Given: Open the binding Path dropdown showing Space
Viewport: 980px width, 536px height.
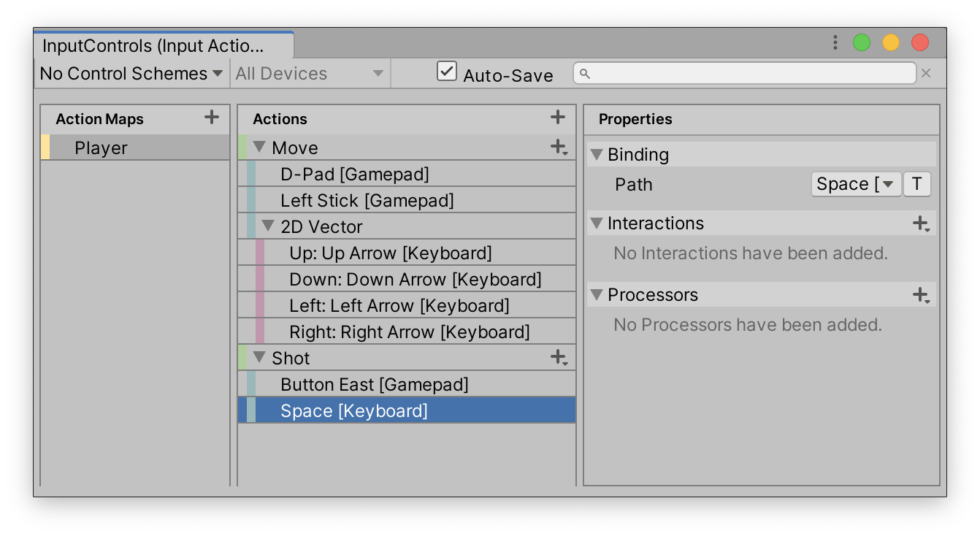Looking at the screenshot, I should [855, 184].
